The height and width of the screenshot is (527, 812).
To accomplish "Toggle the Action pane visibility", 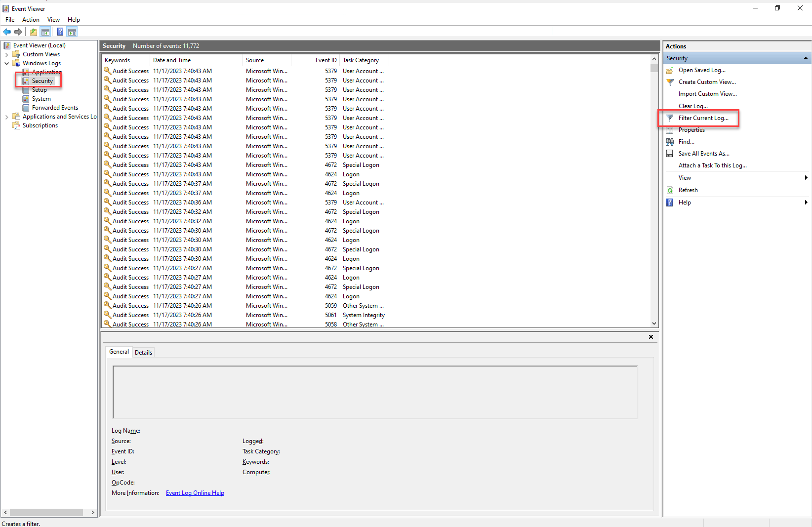I will pos(72,32).
